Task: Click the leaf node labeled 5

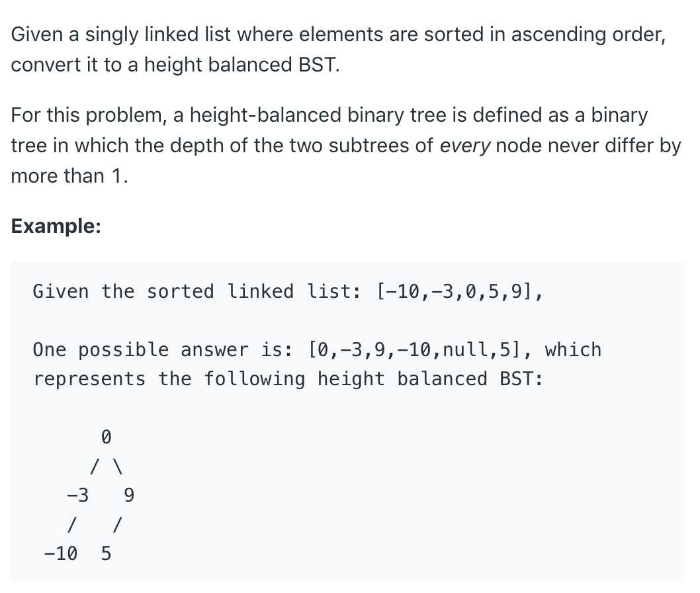Action: (x=106, y=553)
